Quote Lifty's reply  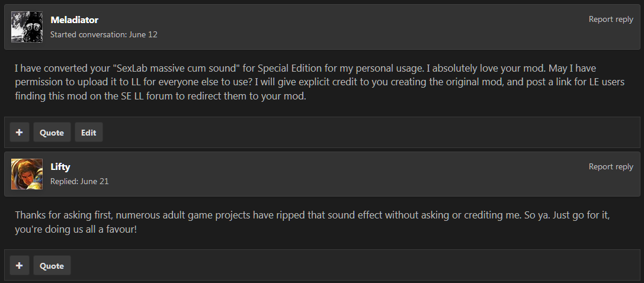tap(52, 265)
